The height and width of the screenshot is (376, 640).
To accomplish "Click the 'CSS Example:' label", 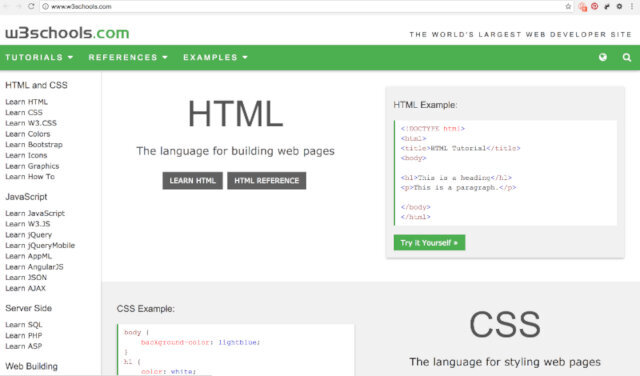I will tap(146, 309).
